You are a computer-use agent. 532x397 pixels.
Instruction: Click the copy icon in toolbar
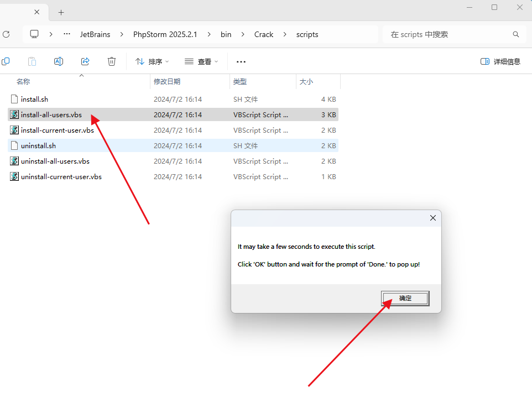pos(6,61)
